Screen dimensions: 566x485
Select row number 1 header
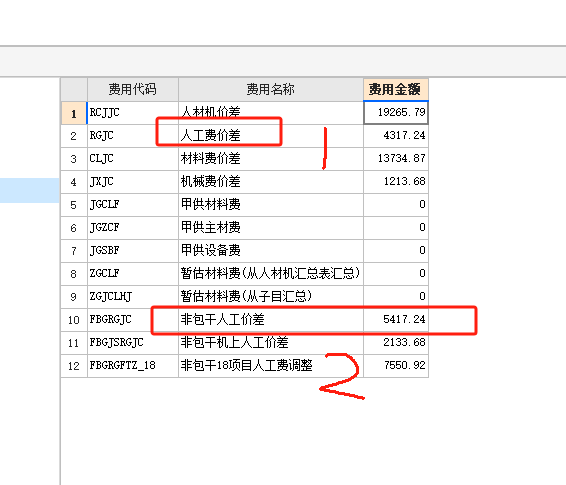[x=74, y=113]
